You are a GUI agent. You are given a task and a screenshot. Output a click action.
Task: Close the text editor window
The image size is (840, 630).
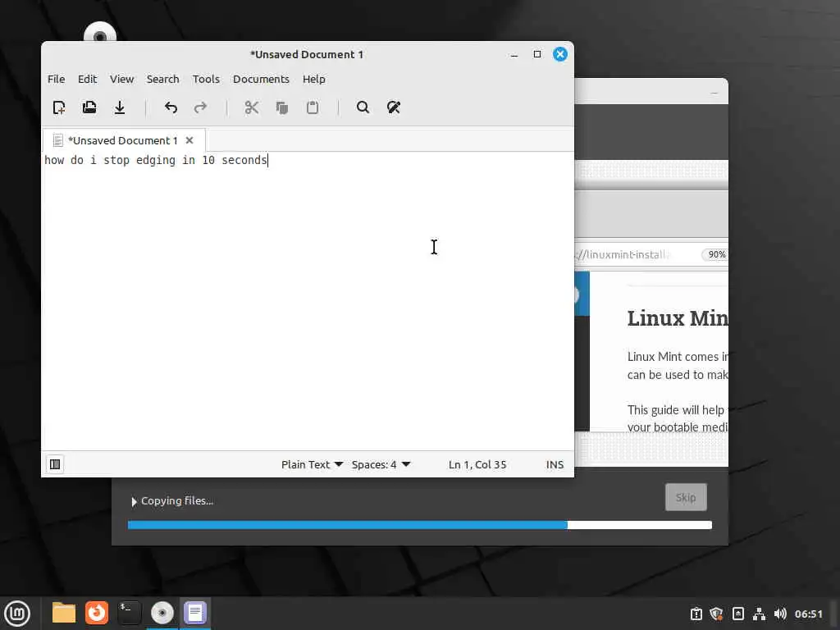(x=559, y=54)
